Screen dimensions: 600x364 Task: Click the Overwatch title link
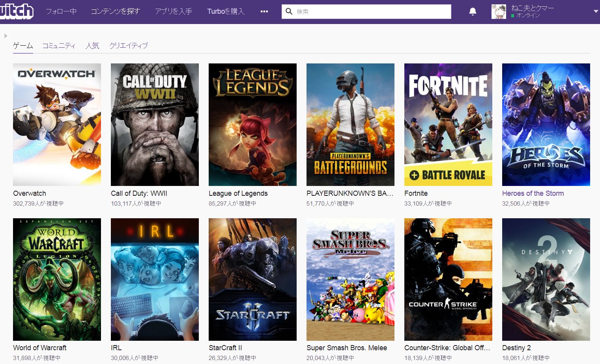coord(30,193)
